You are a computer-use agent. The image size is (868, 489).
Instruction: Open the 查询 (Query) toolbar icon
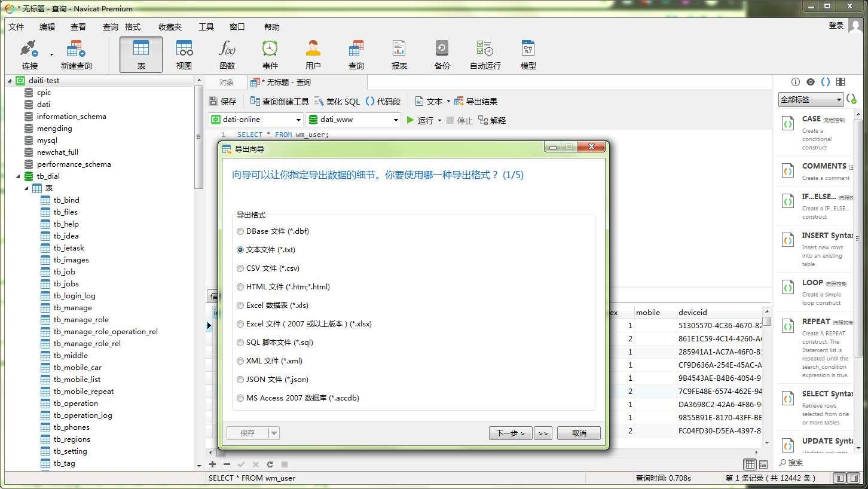pos(356,54)
